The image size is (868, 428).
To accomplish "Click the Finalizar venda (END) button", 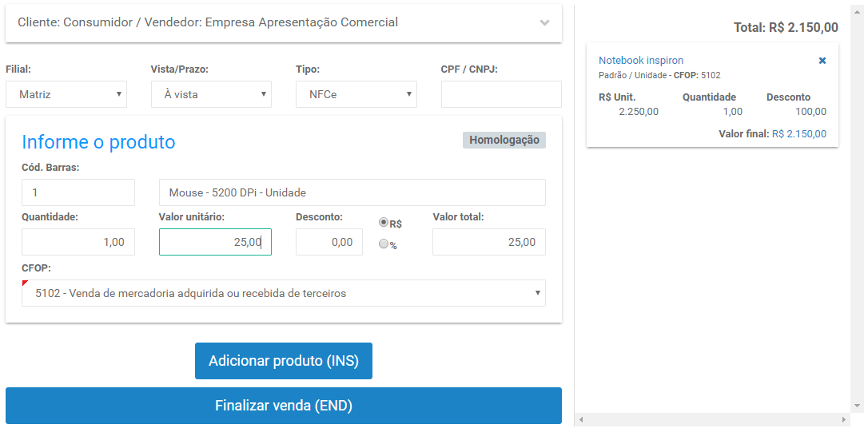I will (284, 406).
